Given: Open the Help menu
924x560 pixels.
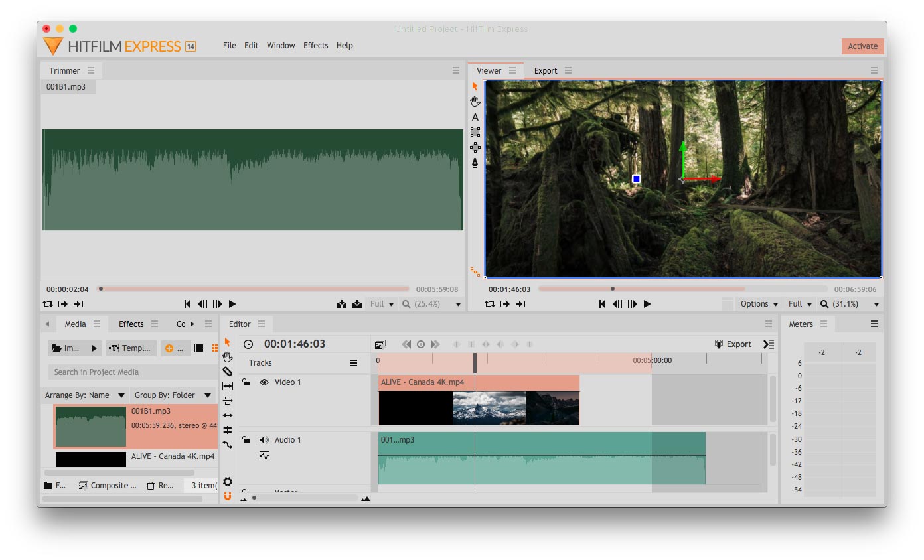Looking at the screenshot, I should (345, 46).
